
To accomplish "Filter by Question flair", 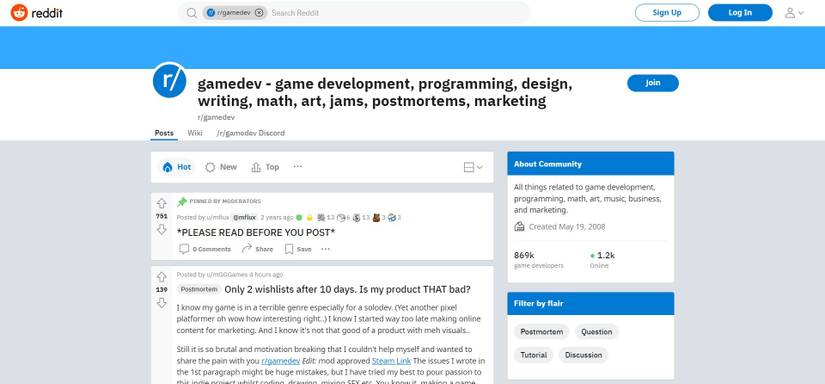I will [x=596, y=332].
